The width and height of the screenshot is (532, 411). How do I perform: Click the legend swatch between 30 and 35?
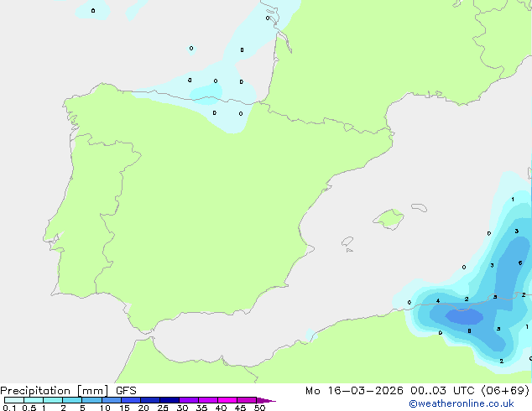click(189, 400)
